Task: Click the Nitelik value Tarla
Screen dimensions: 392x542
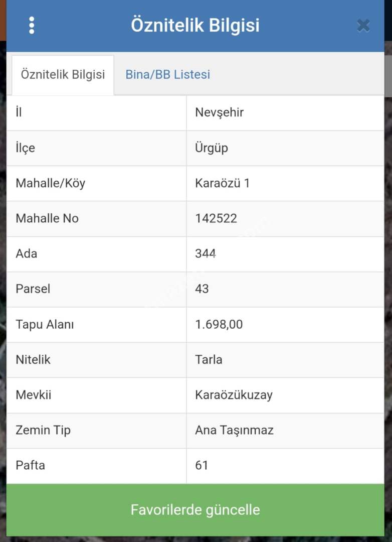Action: pos(209,359)
